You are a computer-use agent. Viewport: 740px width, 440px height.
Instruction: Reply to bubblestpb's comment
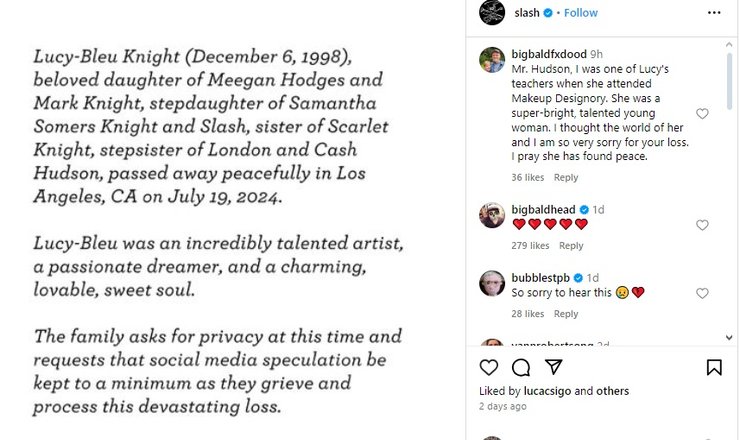tap(566, 314)
